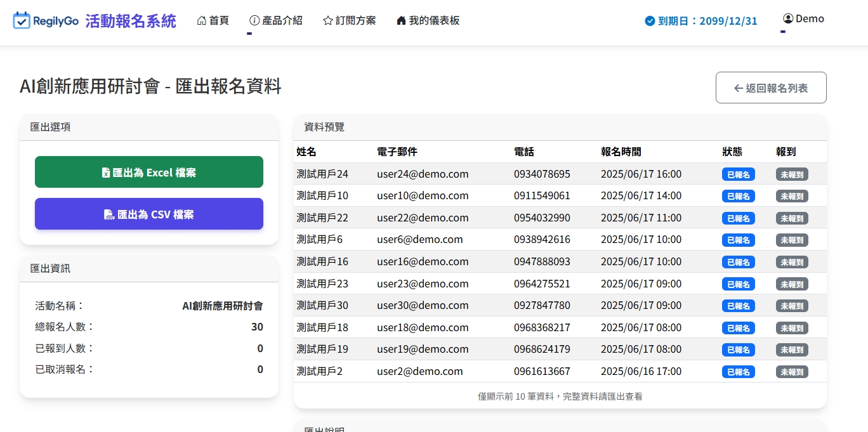Screen dimensions: 868x432
Task: Click the 匯出為 CSV 檔案 button
Action: click(x=149, y=214)
